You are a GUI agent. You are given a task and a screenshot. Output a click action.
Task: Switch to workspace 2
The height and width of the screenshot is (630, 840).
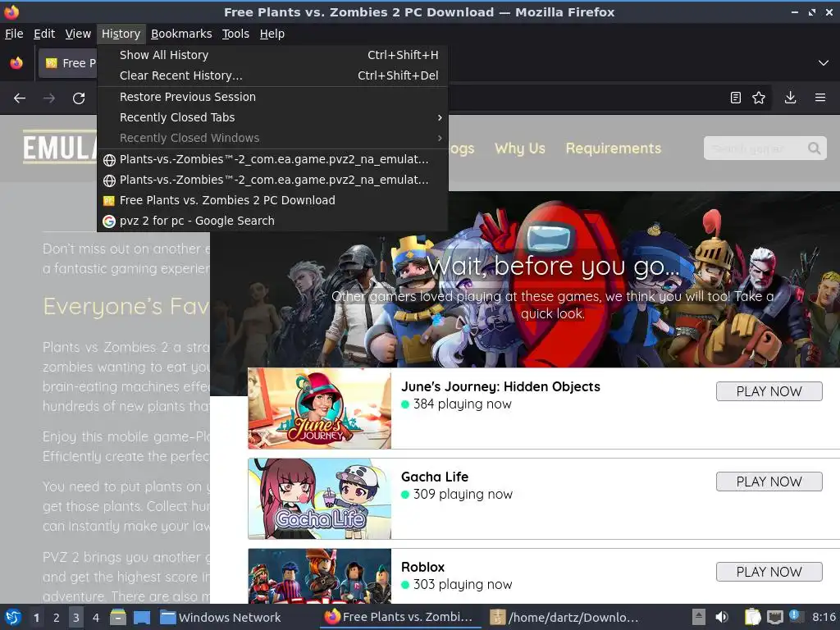(x=57, y=618)
